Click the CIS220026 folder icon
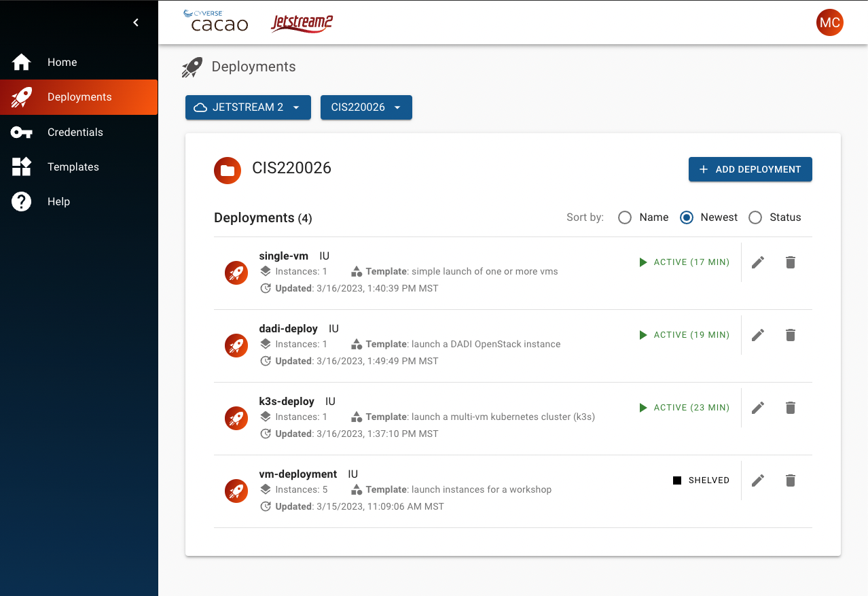 228,171
